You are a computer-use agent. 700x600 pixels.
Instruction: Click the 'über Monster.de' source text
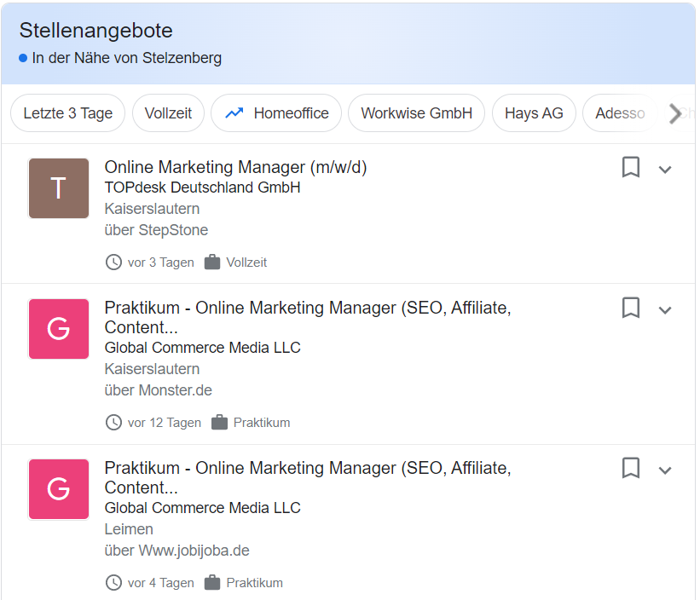pos(158,390)
